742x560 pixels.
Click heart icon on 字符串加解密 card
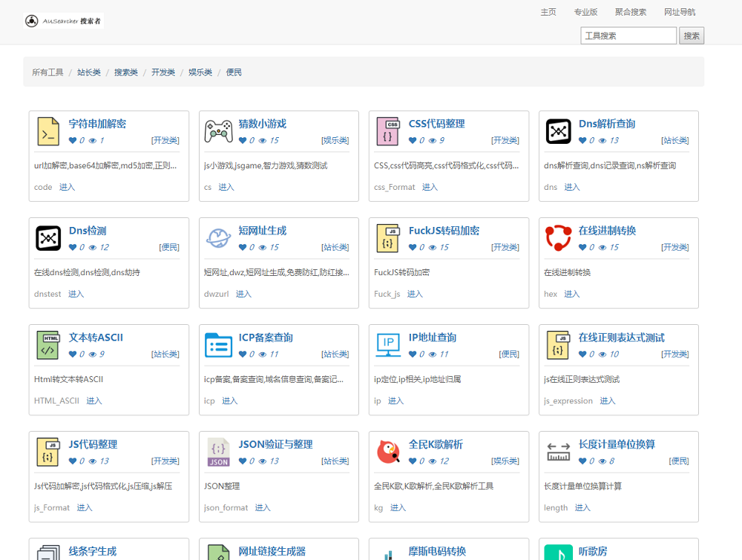coord(73,140)
